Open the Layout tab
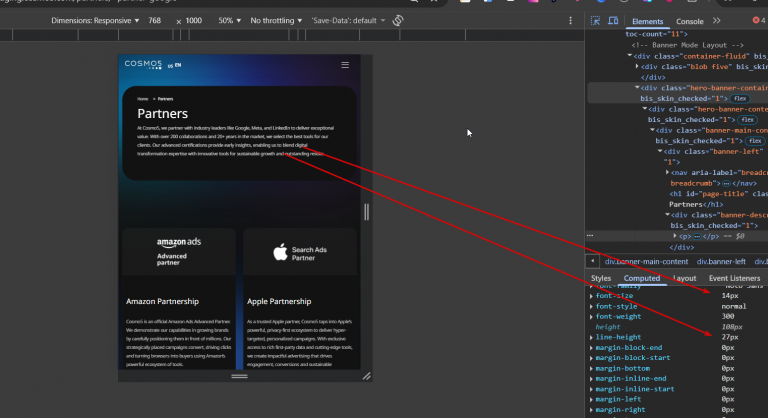Screen dimensions: 768x418 [x=684, y=278]
